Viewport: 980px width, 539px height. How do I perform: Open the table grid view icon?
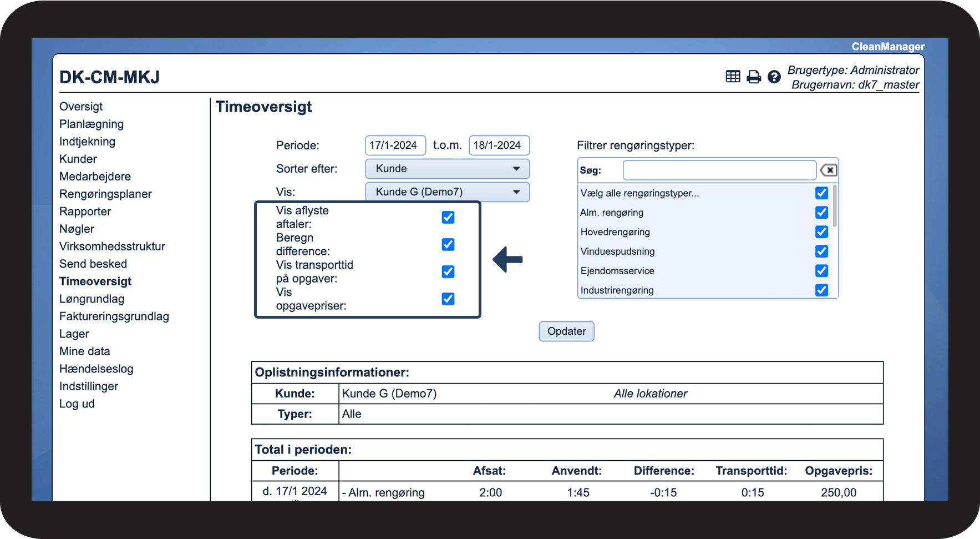[x=733, y=77]
